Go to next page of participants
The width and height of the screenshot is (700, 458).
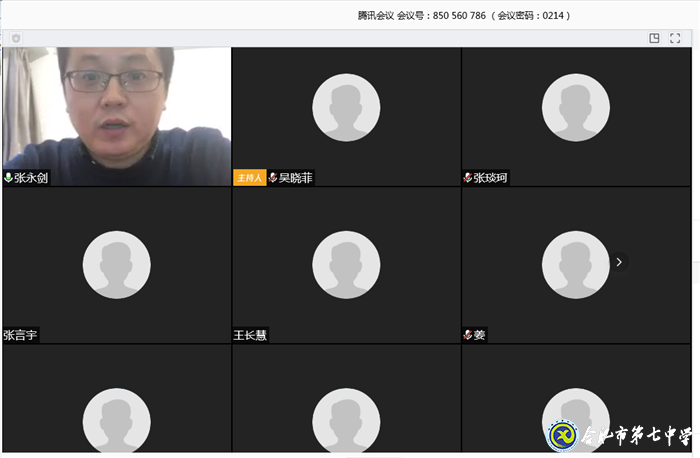pyautogui.click(x=619, y=262)
